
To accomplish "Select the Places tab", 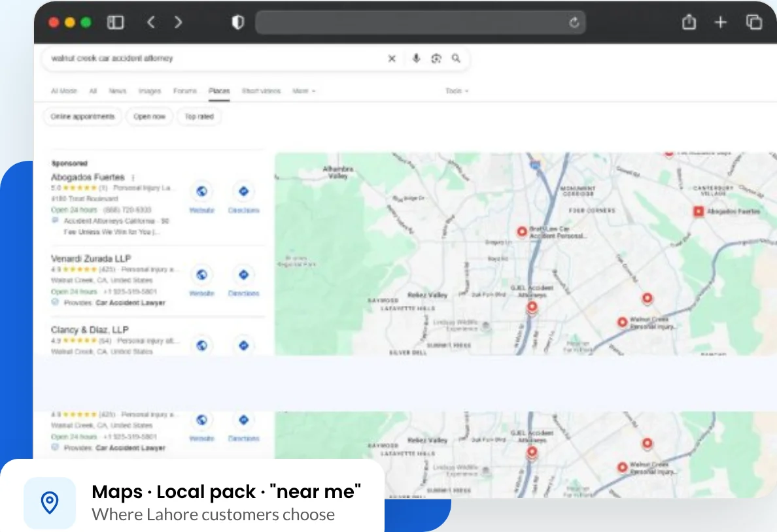I will pos(219,91).
